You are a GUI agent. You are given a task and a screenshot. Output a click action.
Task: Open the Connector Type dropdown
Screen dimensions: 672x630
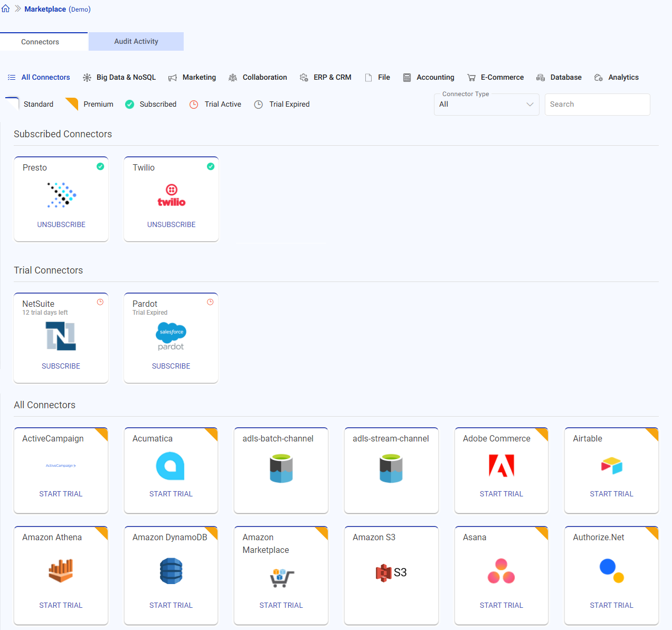(486, 105)
